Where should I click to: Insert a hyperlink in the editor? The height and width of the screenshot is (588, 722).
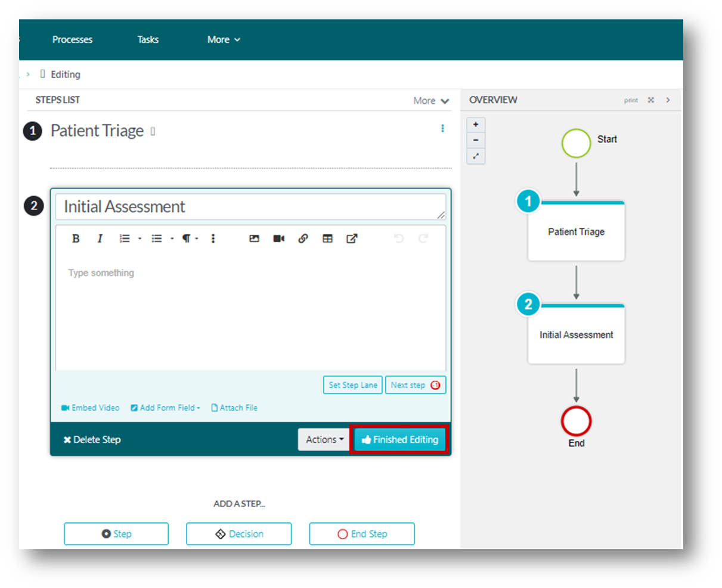303,238
